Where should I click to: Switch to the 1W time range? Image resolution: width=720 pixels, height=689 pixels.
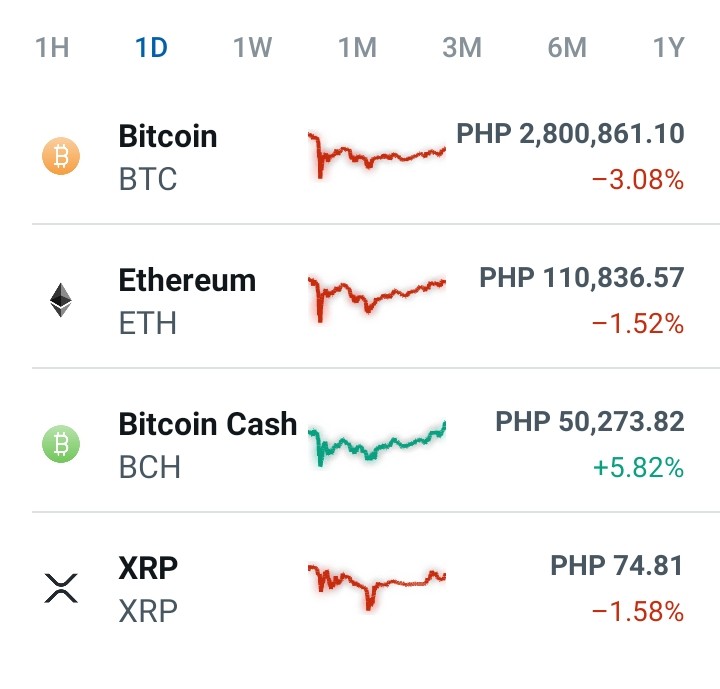point(253,47)
